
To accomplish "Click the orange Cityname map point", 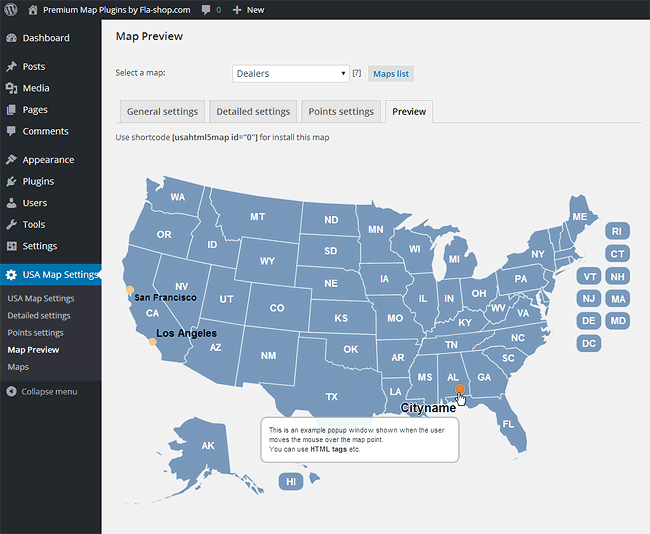I will tap(460, 389).
